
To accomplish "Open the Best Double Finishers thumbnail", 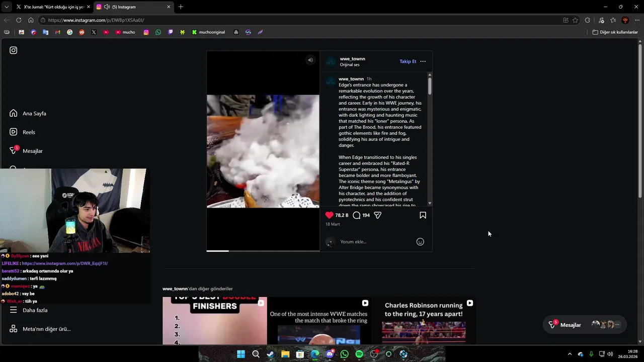I will click(214, 321).
